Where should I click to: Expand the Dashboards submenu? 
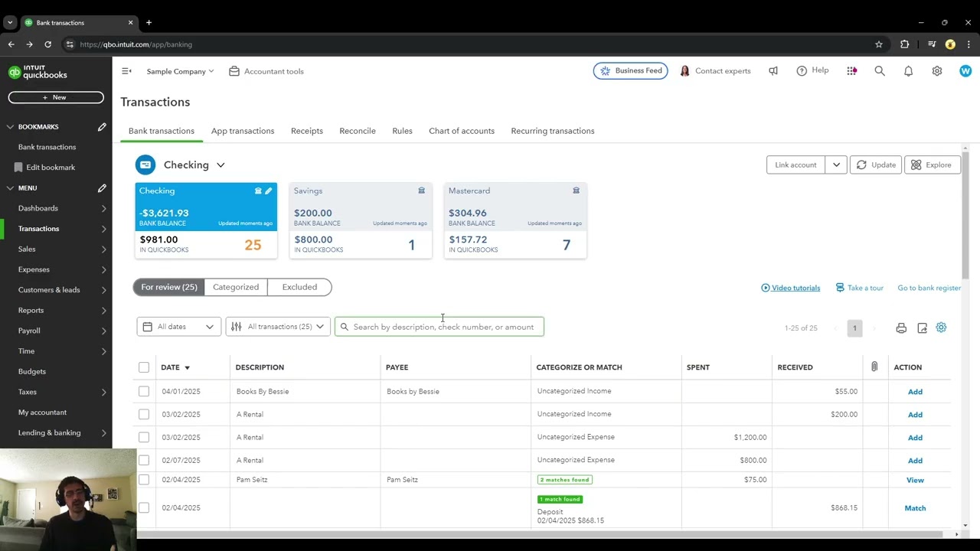coord(103,208)
